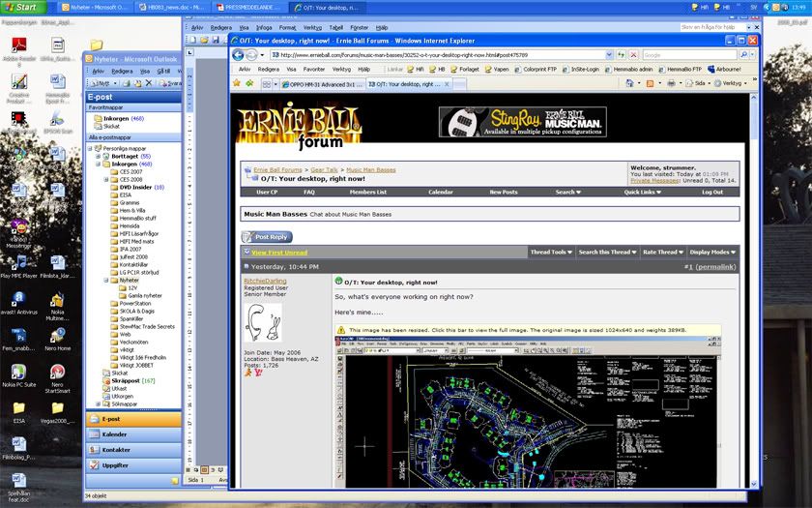Expand the Borttaget folder in Outlook tree
Screen dimensions: 812x508
[98, 156]
